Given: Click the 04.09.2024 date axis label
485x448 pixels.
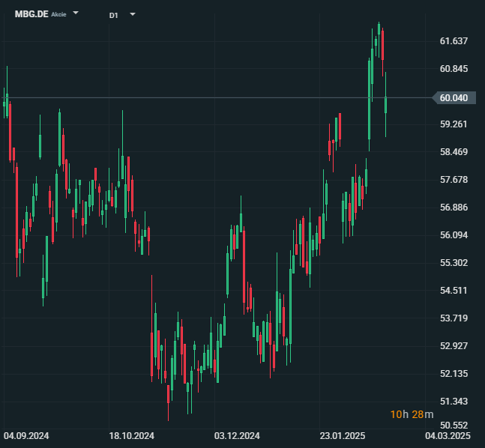Looking at the screenshot, I should pyautogui.click(x=26, y=436).
